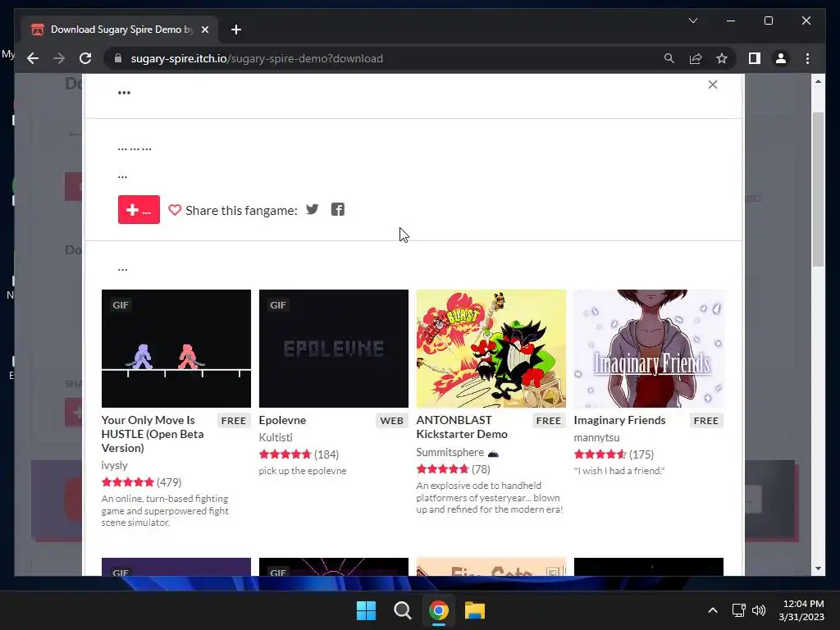This screenshot has width=840, height=630.
Task: Bookmark this tab with the star
Action: (722, 58)
